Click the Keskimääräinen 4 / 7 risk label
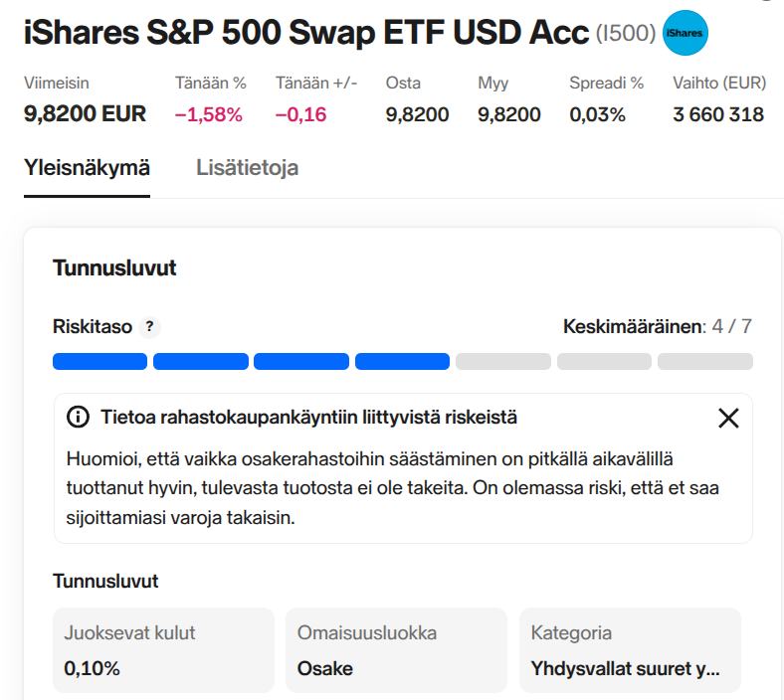The image size is (784, 700). [x=657, y=326]
